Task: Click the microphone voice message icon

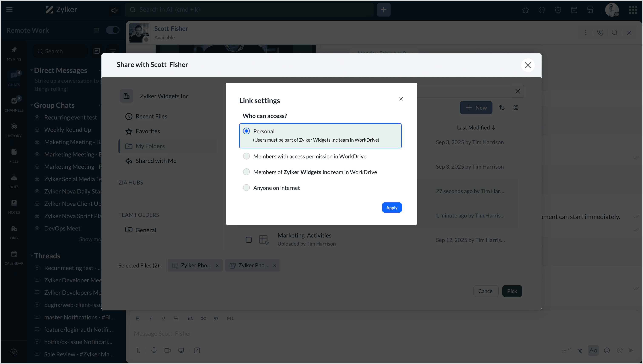Action: pos(154,350)
